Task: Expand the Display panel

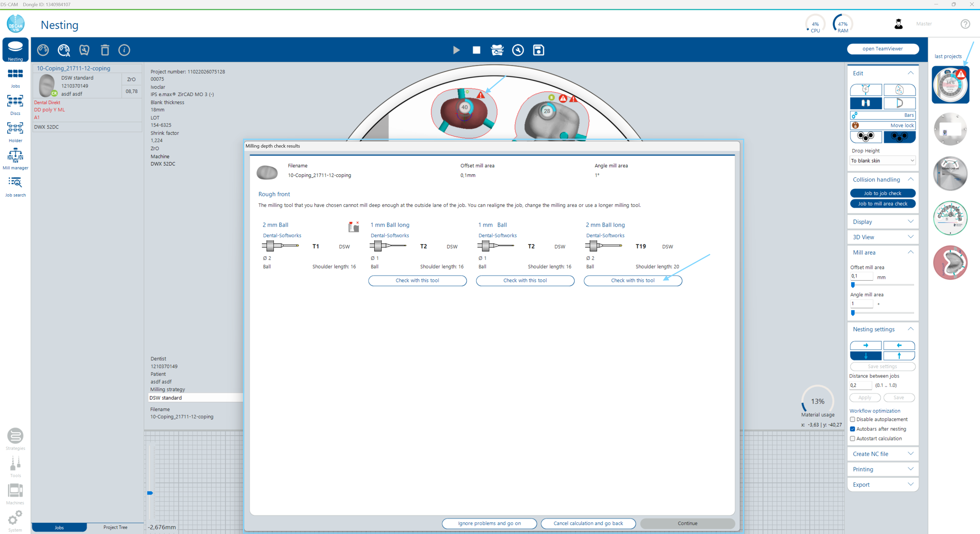Action: tap(882, 221)
